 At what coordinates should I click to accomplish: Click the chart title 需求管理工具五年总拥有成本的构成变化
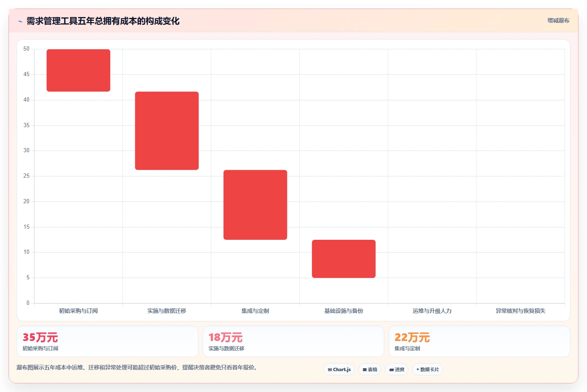click(103, 21)
